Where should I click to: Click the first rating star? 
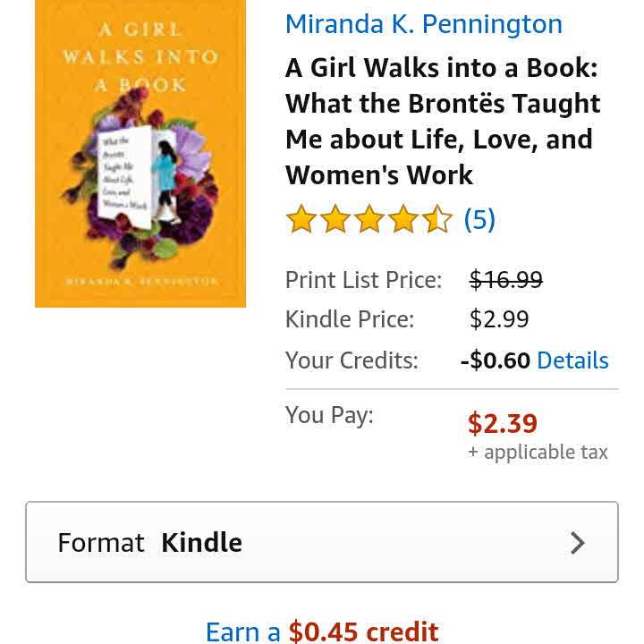[301, 218]
